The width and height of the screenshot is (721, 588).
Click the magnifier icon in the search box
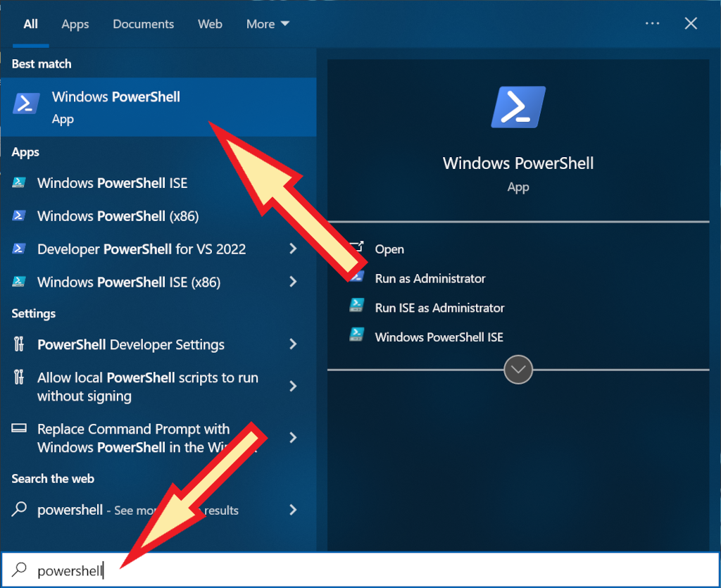pos(19,570)
